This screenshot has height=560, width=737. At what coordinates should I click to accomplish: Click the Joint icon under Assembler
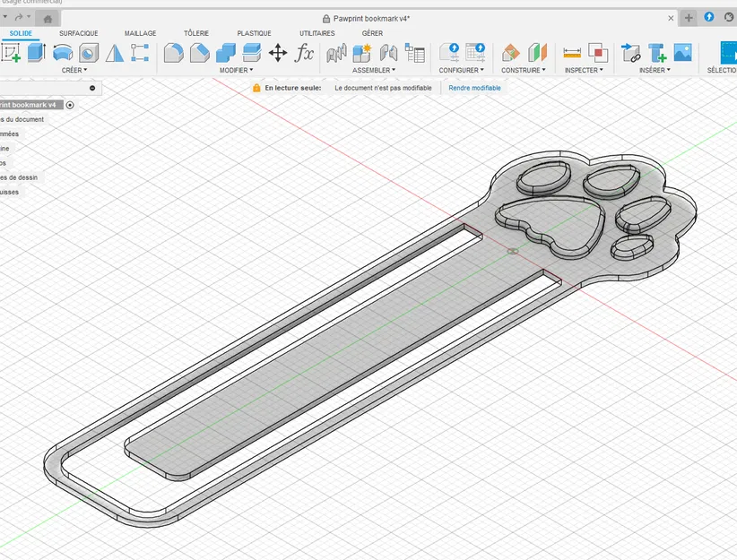click(336, 52)
